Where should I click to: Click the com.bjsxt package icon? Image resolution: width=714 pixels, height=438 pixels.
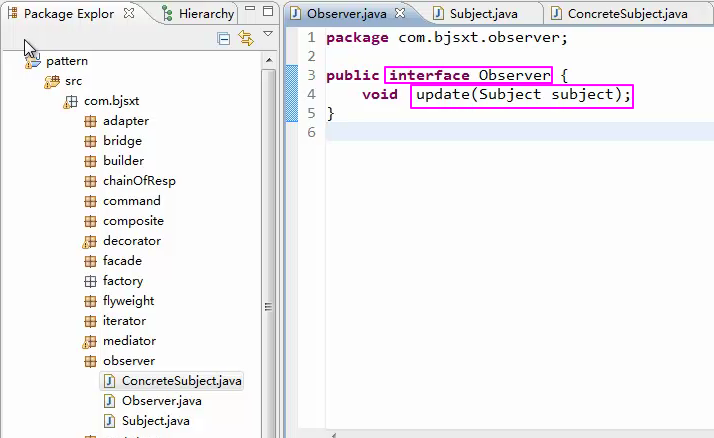tap(71, 102)
